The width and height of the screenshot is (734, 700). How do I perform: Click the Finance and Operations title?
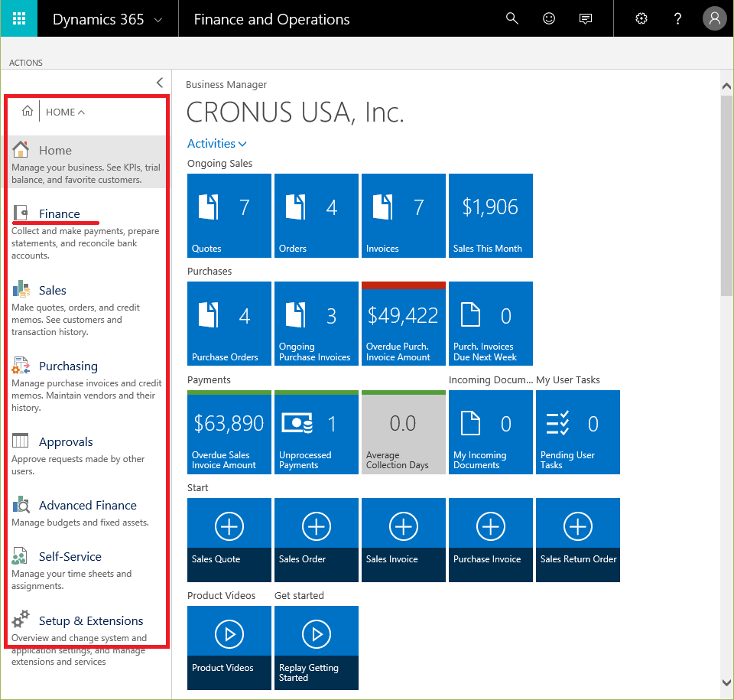pyautogui.click(x=271, y=19)
